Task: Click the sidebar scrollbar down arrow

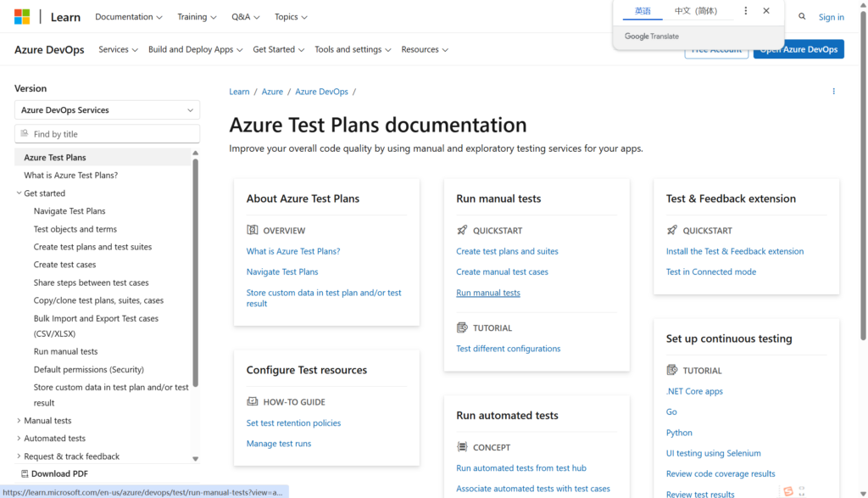Action: click(196, 459)
